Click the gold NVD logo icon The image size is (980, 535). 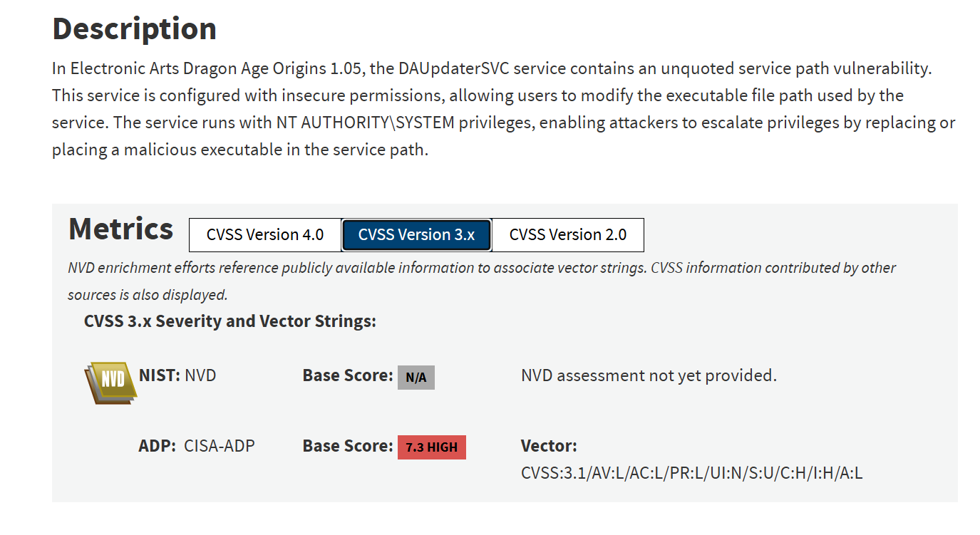coord(108,382)
